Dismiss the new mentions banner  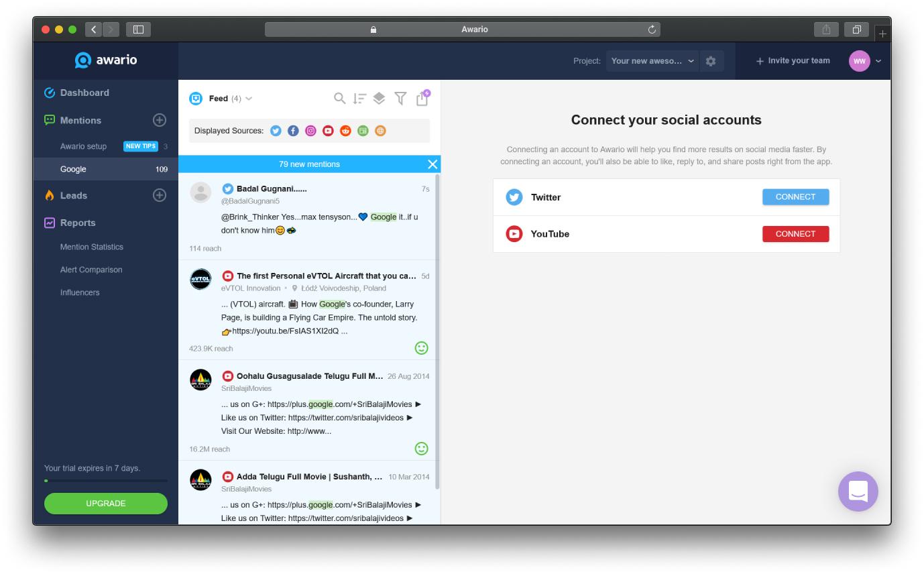click(x=432, y=164)
